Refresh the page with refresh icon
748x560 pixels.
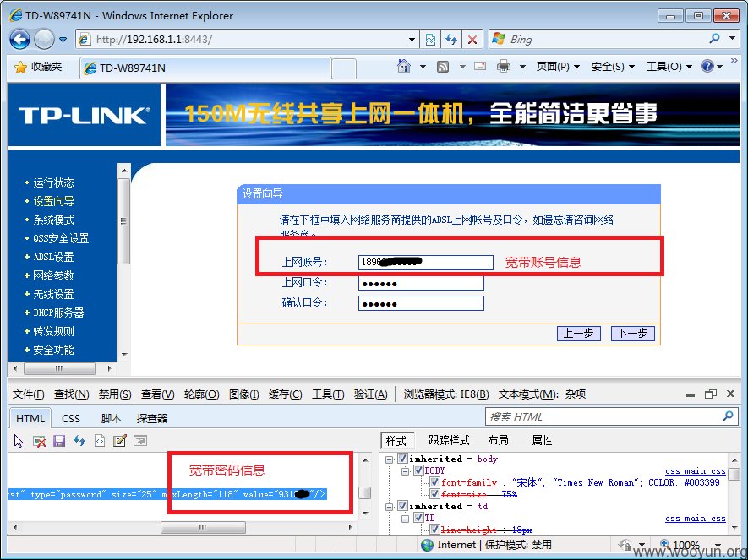click(451, 40)
